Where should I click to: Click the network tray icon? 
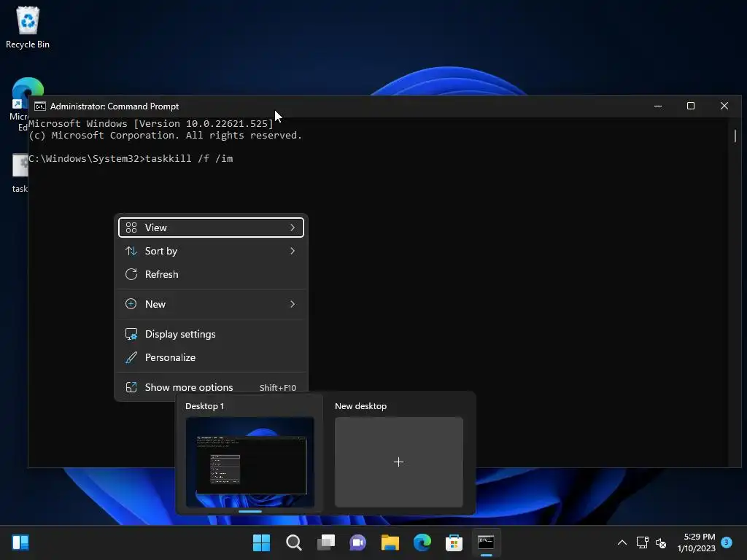coord(642,542)
